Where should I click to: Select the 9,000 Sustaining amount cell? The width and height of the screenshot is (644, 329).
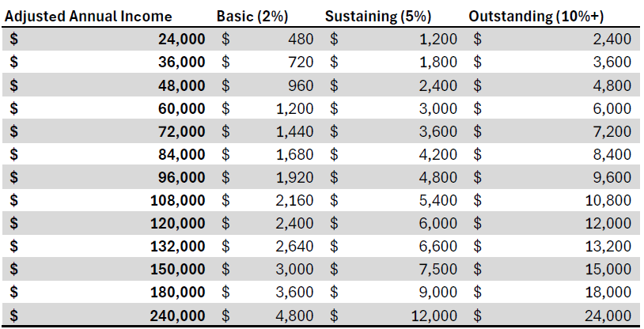coord(438,292)
